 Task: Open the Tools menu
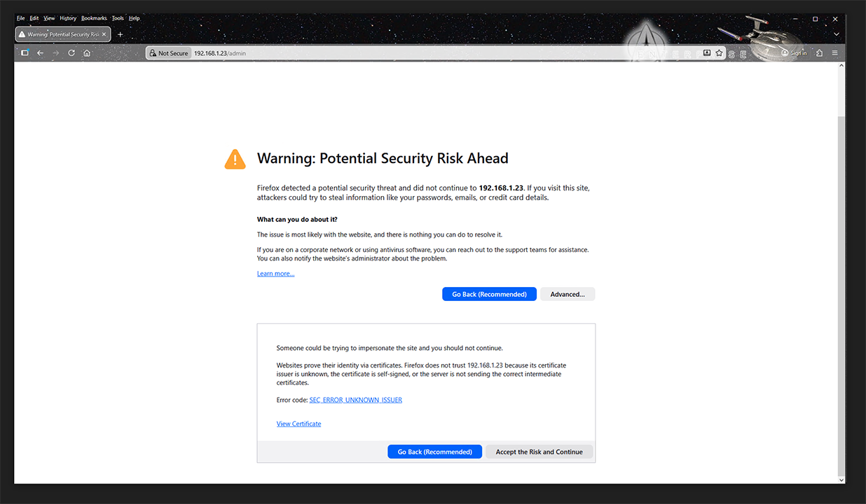(118, 18)
